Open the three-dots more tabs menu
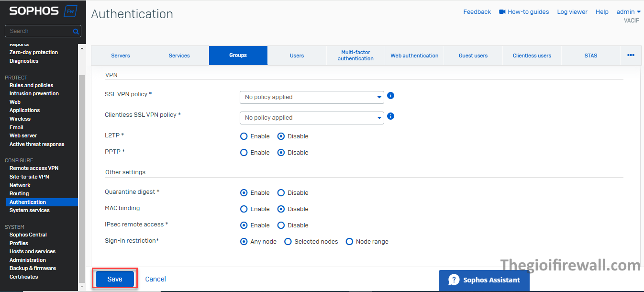644x292 pixels. (x=631, y=56)
